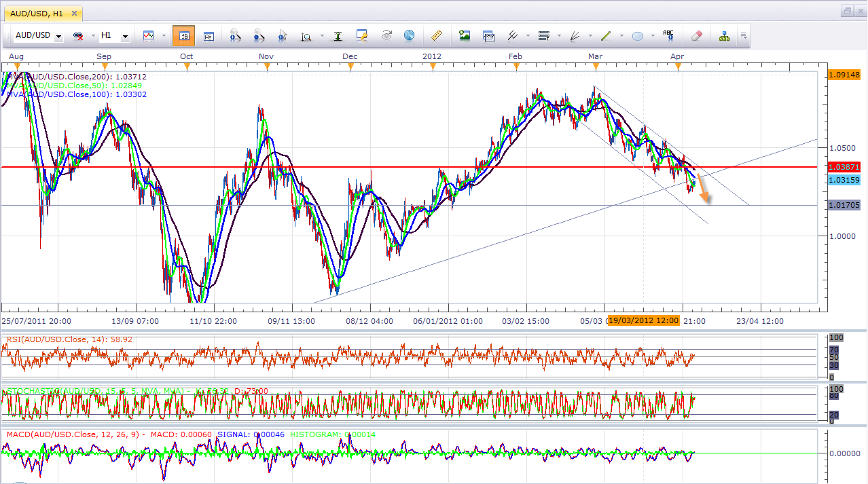The image size is (868, 484).
Task: Click the orange March marker on the timeline
Action: [596, 67]
